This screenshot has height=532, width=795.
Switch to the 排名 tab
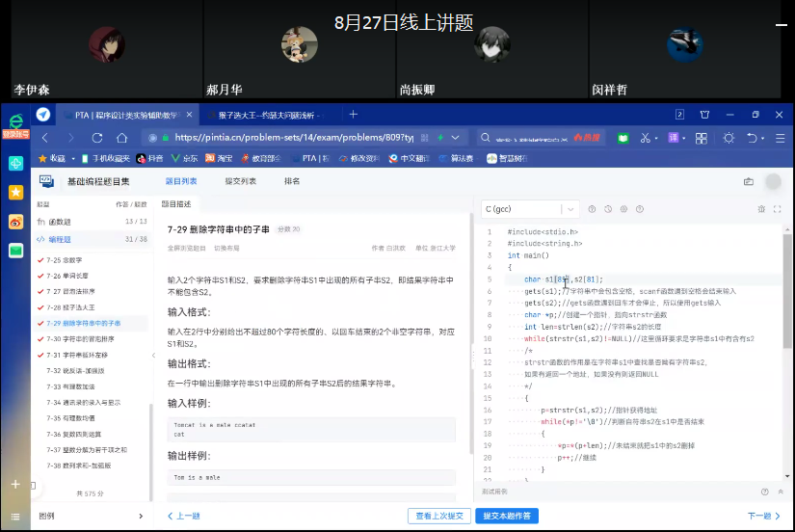291,181
